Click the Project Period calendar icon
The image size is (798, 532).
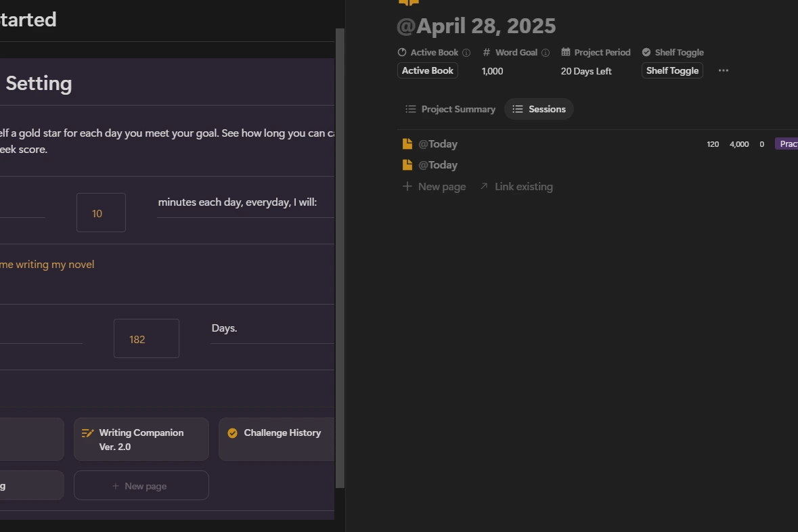tap(566, 53)
